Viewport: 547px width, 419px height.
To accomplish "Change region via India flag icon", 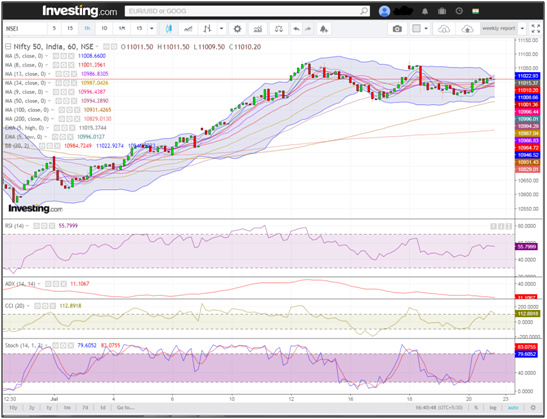I will point(475,11).
